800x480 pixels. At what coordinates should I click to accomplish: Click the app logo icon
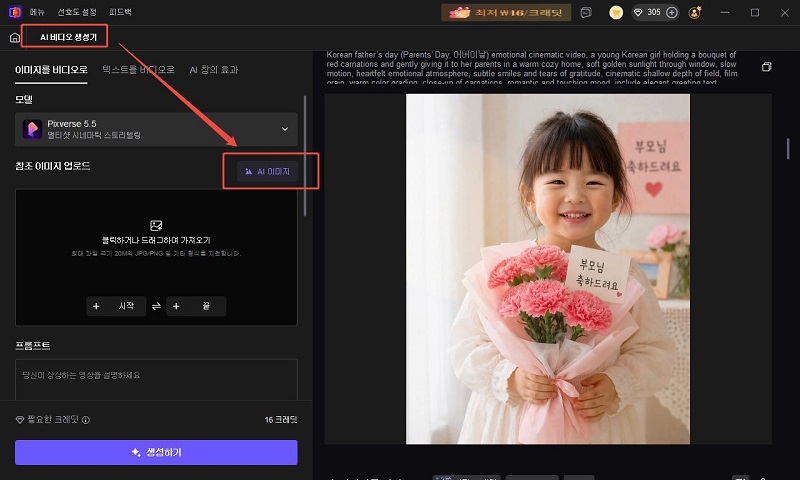(x=15, y=12)
